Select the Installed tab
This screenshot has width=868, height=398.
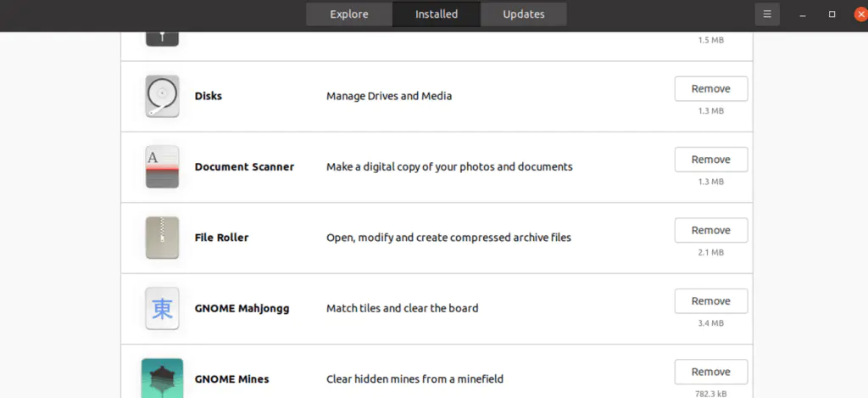(437, 14)
